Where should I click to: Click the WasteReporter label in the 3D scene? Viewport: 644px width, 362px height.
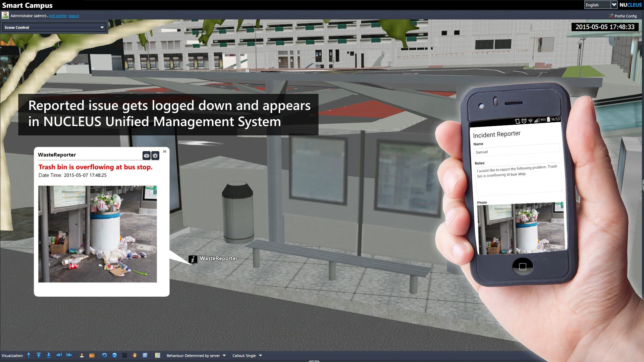[219, 258]
